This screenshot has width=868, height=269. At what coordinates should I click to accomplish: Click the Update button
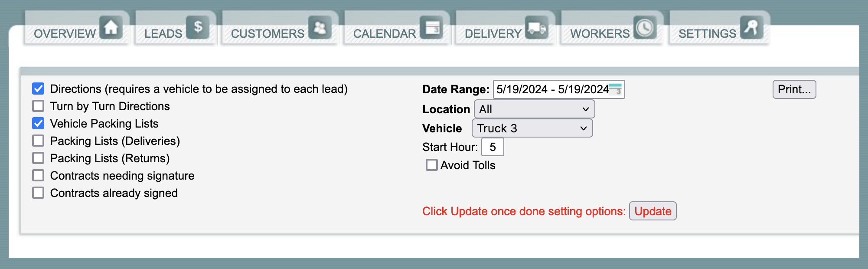653,211
